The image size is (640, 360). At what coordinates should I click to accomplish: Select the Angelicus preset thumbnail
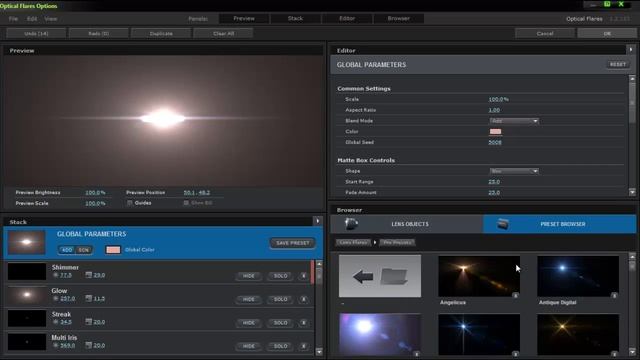coord(479,276)
